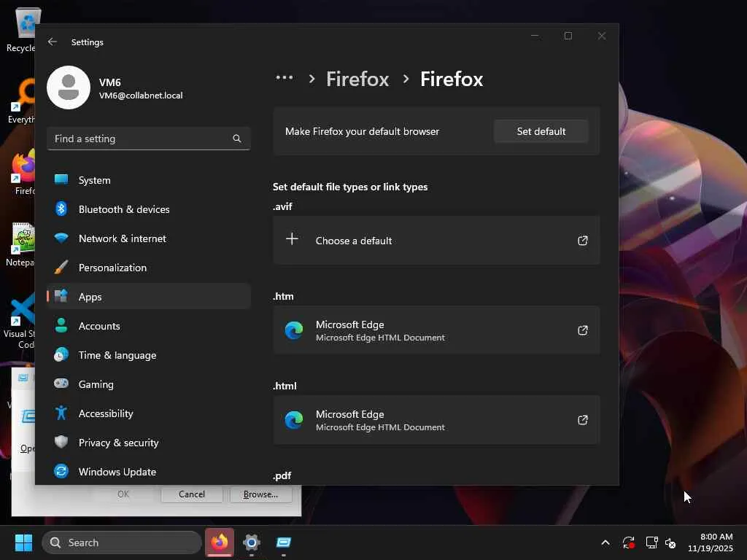The height and width of the screenshot is (560, 747).
Task: Click VM6@collabnet.local account text
Action: click(x=141, y=96)
